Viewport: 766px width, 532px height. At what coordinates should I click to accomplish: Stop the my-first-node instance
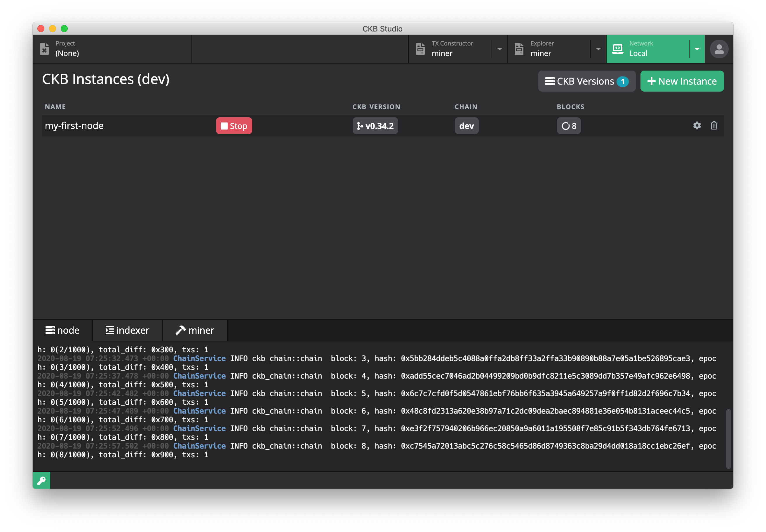pyautogui.click(x=234, y=126)
